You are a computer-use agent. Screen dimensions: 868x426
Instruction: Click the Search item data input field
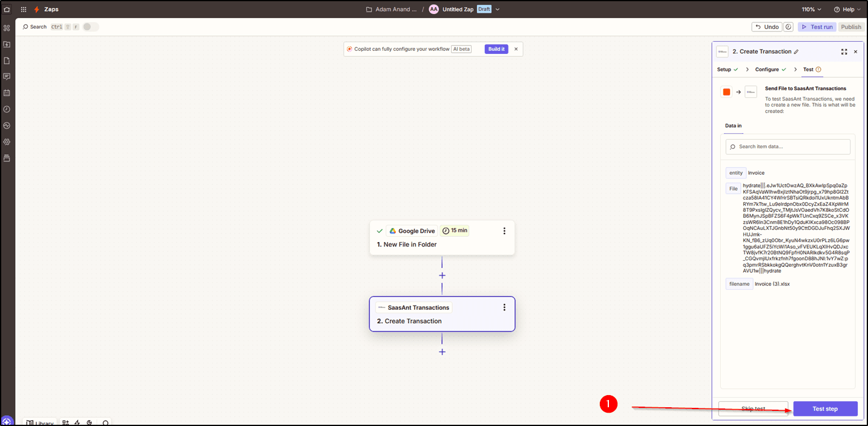coord(787,146)
